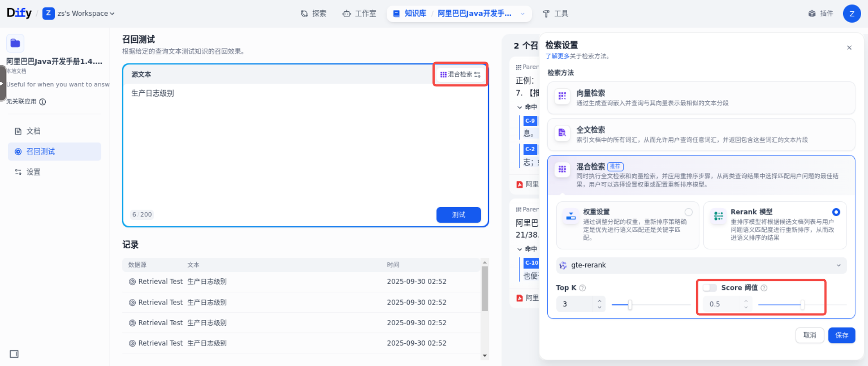The width and height of the screenshot is (868, 366).
Task: Click the Score 阈值 slider handle
Action: (802, 305)
